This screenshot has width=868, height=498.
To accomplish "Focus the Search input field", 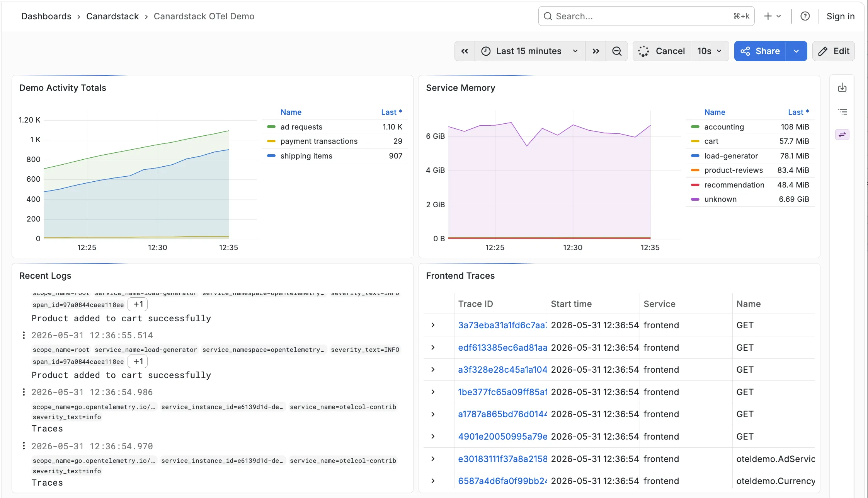I will [646, 16].
